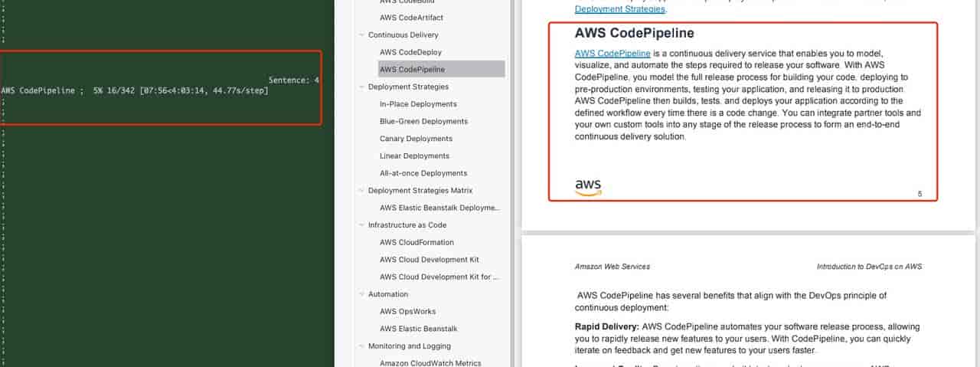Image resolution: width=980 pixels, height=367 pixels.
Task: Open AWS Cloud Development Kit entry
Action: tap(430, 260)
